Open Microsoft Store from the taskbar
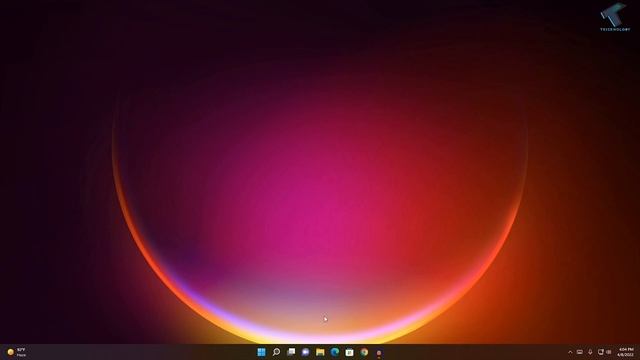640x360 pixels. (x=349, y=352)
